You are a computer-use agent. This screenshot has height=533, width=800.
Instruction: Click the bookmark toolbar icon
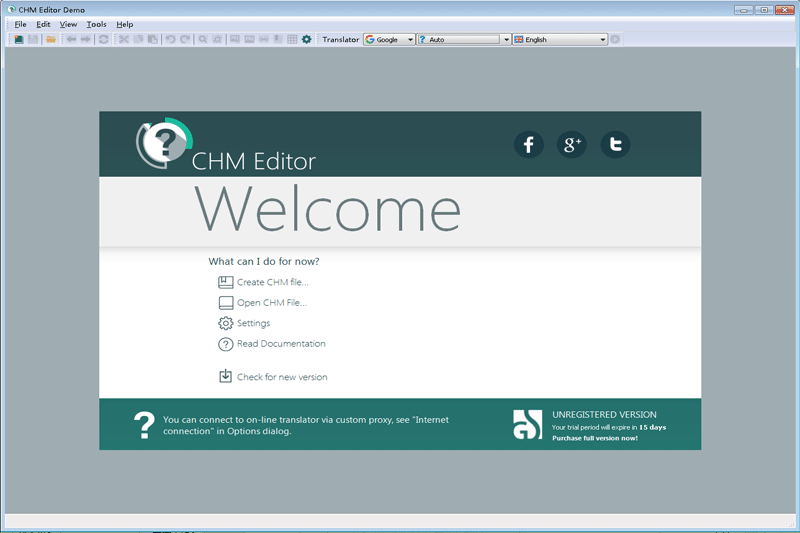click(x=278, y=39)
